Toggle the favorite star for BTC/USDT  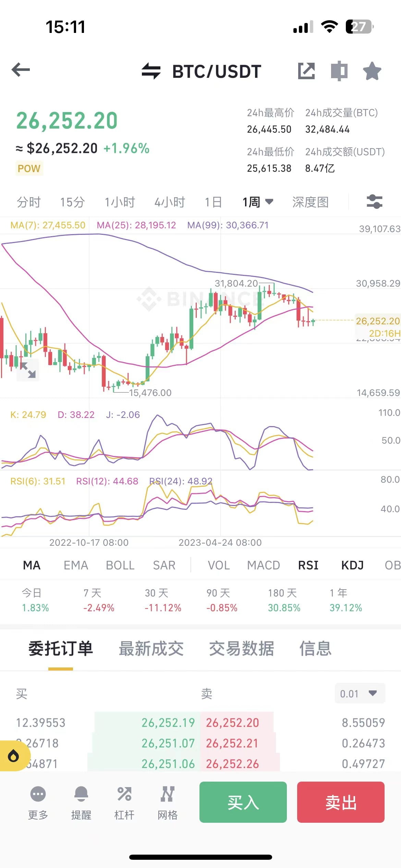(x=372, y=71)
